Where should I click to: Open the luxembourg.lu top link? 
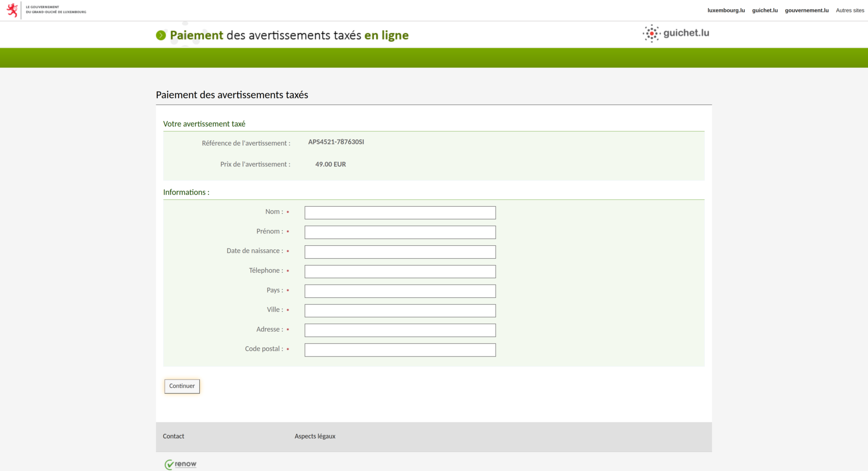pos(726,10)
